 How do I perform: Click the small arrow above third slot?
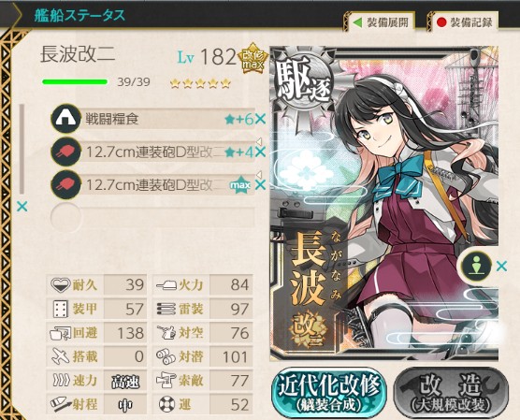tap(259, 175)
